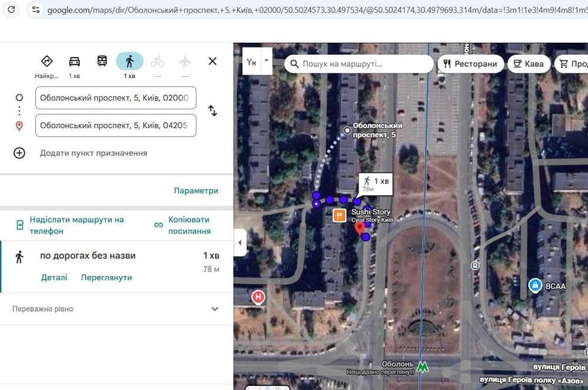The image size is (588, 390).
Task: Close the directions panel
Action: (x=212, y=61)
